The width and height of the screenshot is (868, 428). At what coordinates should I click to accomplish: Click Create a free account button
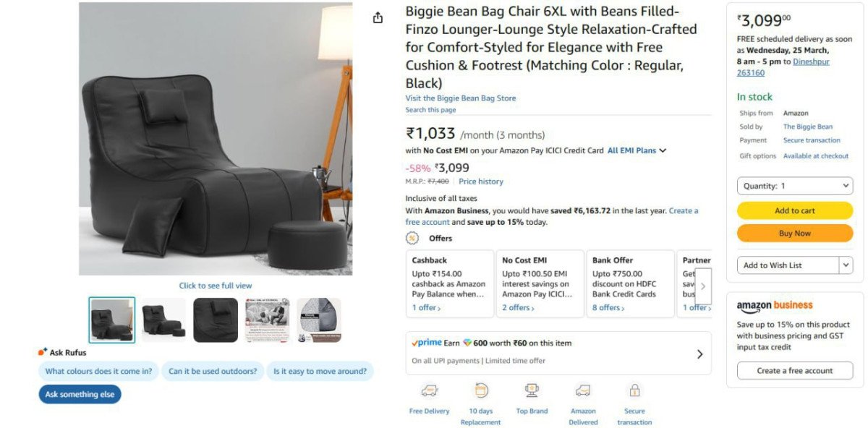[x=794, y=371]
